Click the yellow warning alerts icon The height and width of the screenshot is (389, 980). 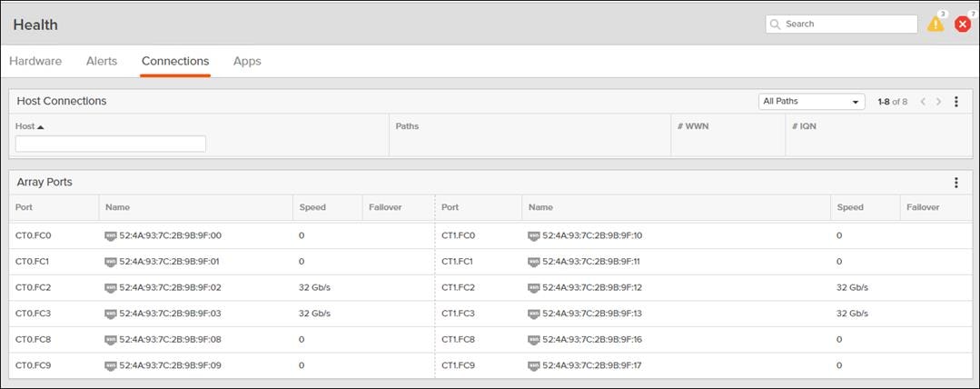[935, 25]
